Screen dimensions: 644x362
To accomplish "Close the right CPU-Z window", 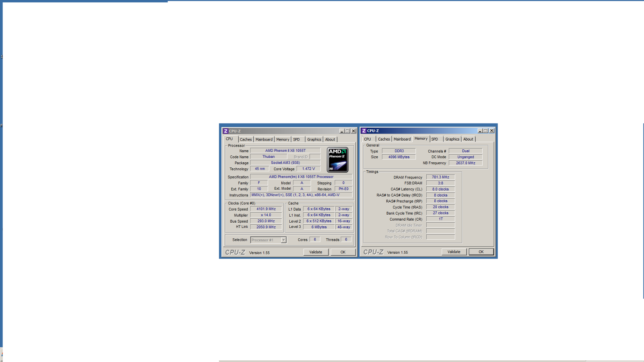I will [x=491, y=131].
